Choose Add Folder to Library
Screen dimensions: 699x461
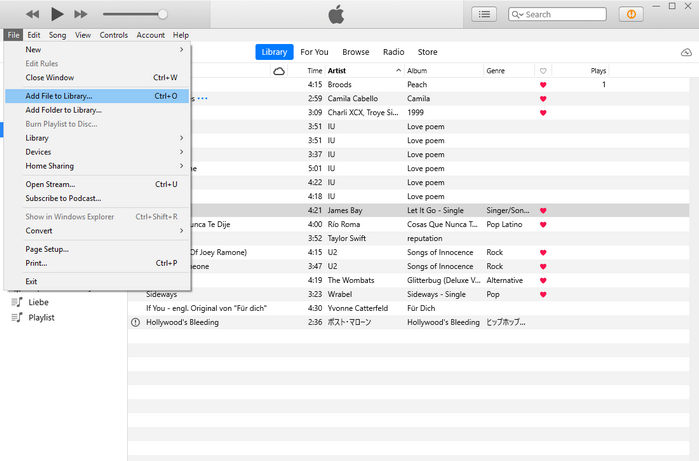click(97, 110)
